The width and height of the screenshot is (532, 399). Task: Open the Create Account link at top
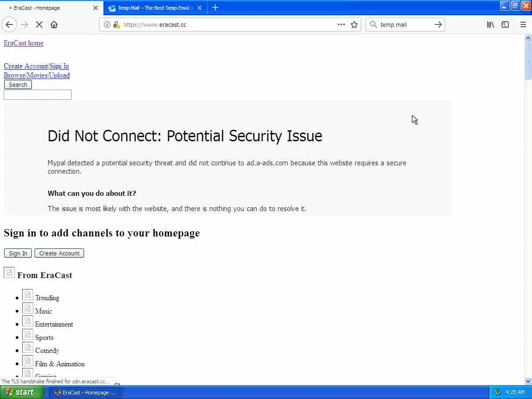click(26, 66)
